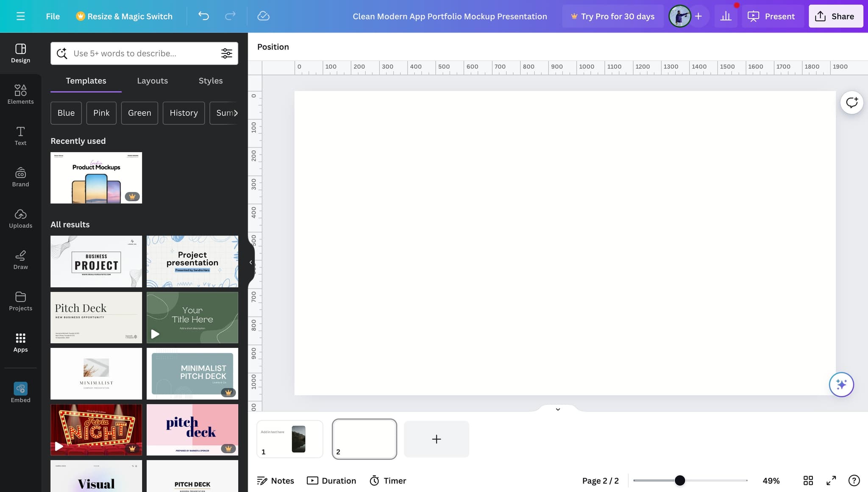The image size is (868, 492).
Task: Open Brand kit panel
Action: click(20, 177)
